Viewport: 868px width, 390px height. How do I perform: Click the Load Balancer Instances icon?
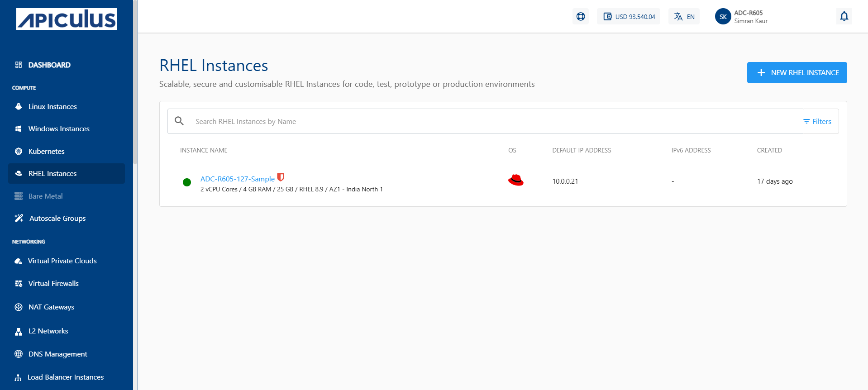pyautogui.click(x=18, y=377)
